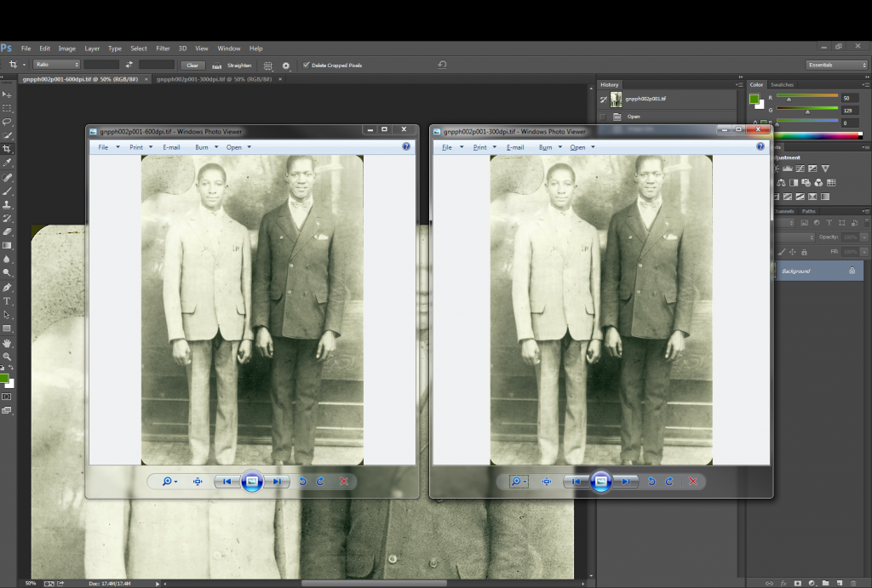Click the foreground green color swatch in Color panel
872x588 pixels.
(754, 99)
